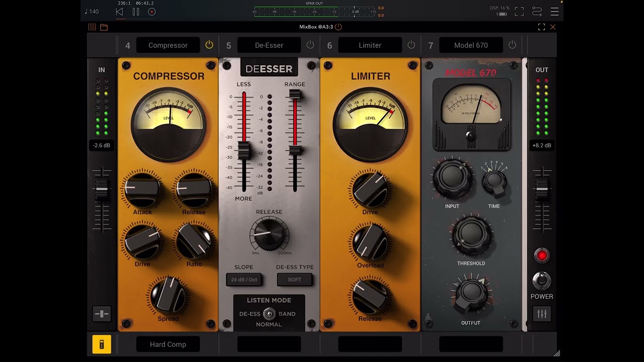Open the Hard Comp preset selector
Screen dimensions: 644x362
point(168,344)
